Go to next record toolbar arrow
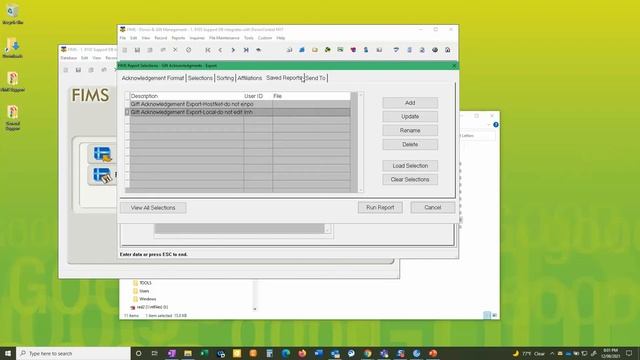640x360 pixels. 233,50
